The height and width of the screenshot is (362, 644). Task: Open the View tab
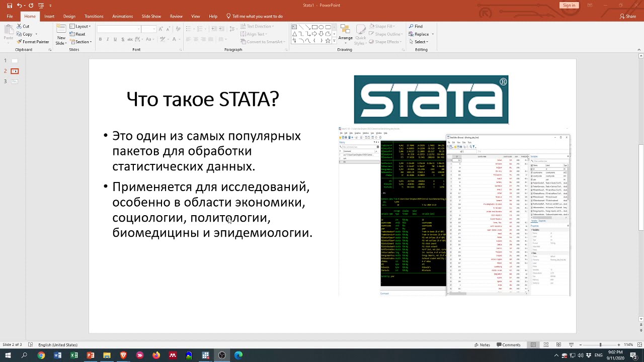pyautogui.click(x=196, y=16)
